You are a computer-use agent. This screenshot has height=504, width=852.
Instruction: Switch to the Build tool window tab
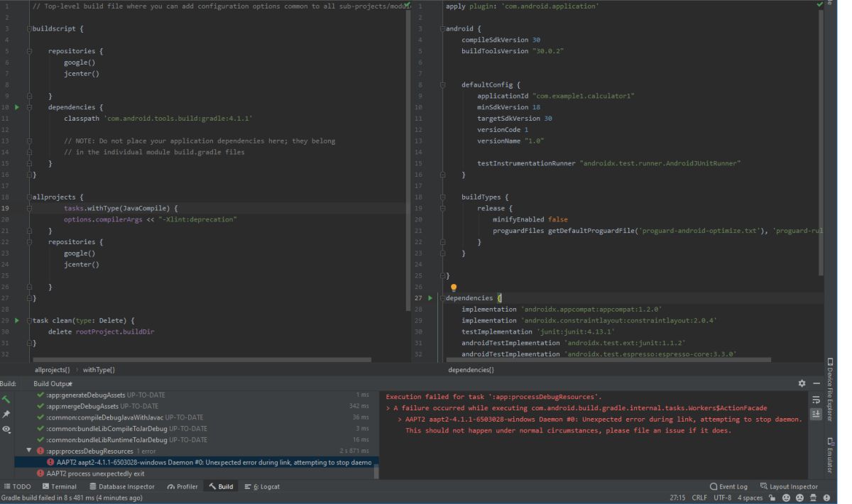pyautogui.click(x=221, y=486)
